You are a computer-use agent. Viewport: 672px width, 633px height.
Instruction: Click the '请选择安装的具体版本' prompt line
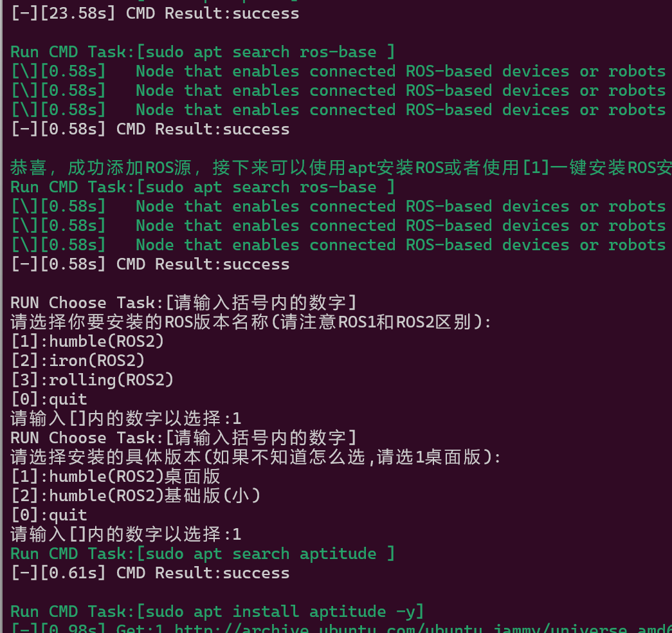pos(255,457)
